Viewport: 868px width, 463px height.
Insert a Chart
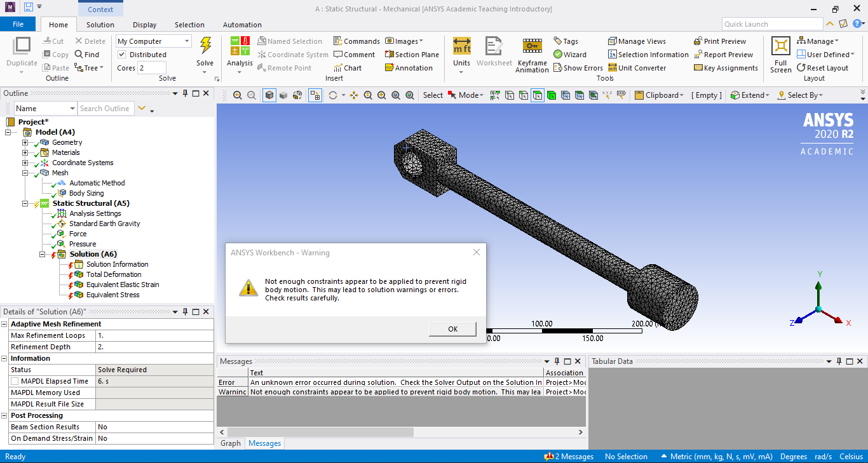click(348, 68)
